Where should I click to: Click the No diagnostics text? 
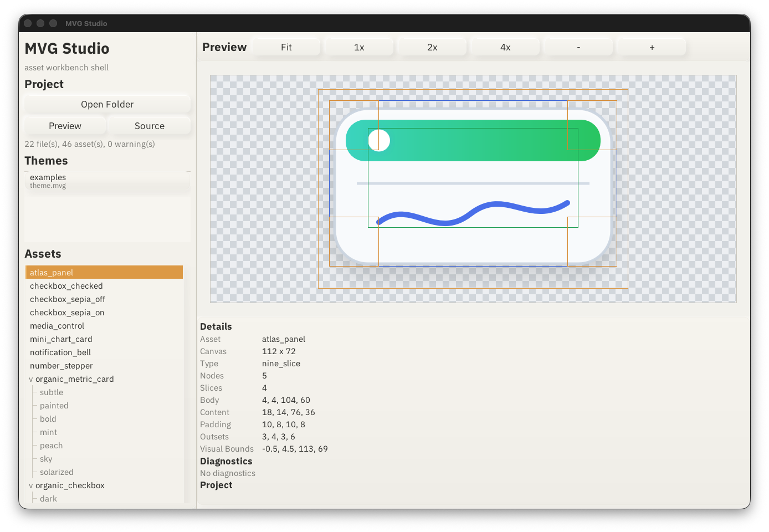[x=228, y=473]
